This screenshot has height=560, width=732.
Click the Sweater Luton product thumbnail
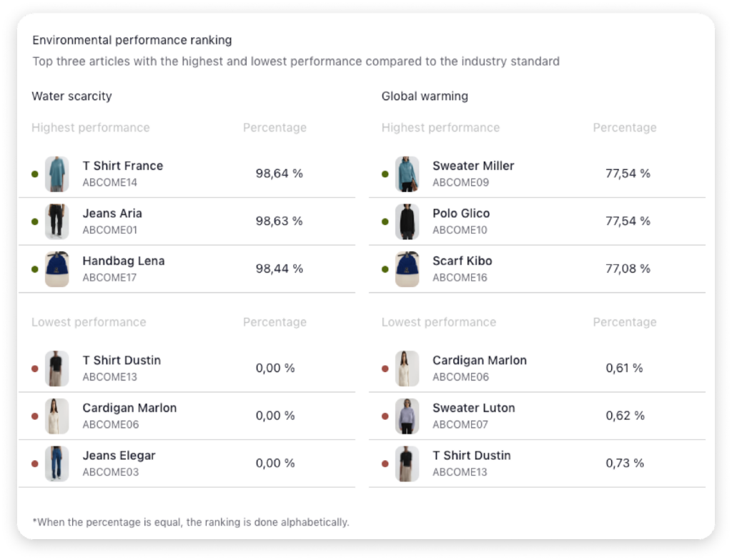pyautogui.click(x=407, y=416)
